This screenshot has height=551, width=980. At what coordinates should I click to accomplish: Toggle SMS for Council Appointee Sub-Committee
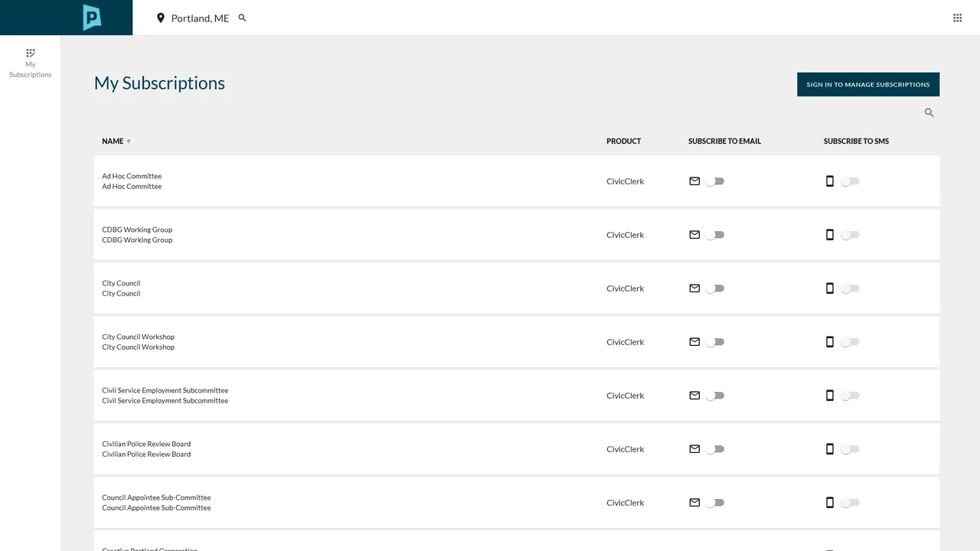coord(851,503)
